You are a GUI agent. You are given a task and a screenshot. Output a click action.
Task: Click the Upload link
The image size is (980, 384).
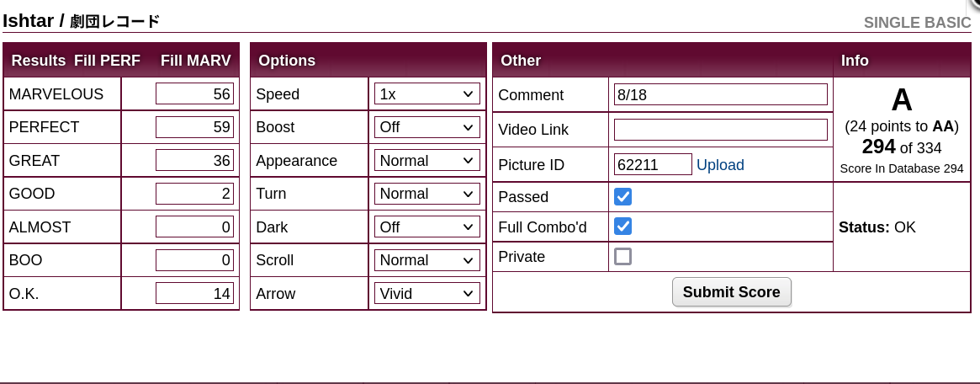[x=720, y=164]
